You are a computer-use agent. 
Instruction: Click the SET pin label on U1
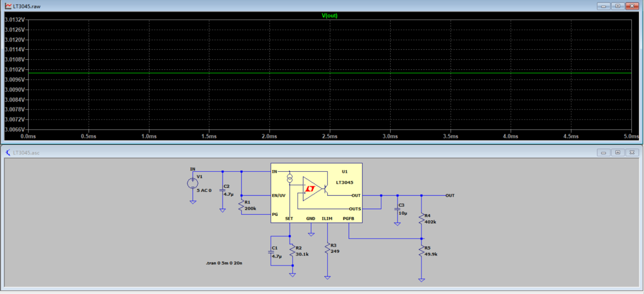tap(289, 218)
